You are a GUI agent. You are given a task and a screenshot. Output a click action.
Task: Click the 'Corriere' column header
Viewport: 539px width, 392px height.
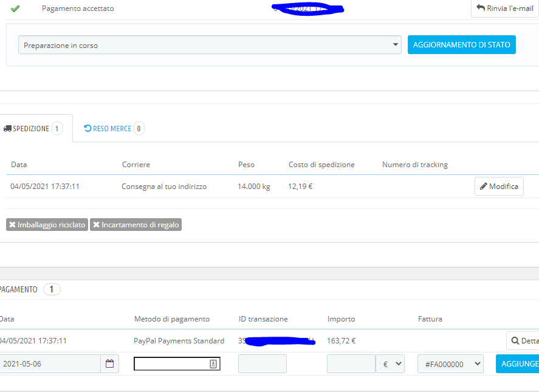point(136,165)
